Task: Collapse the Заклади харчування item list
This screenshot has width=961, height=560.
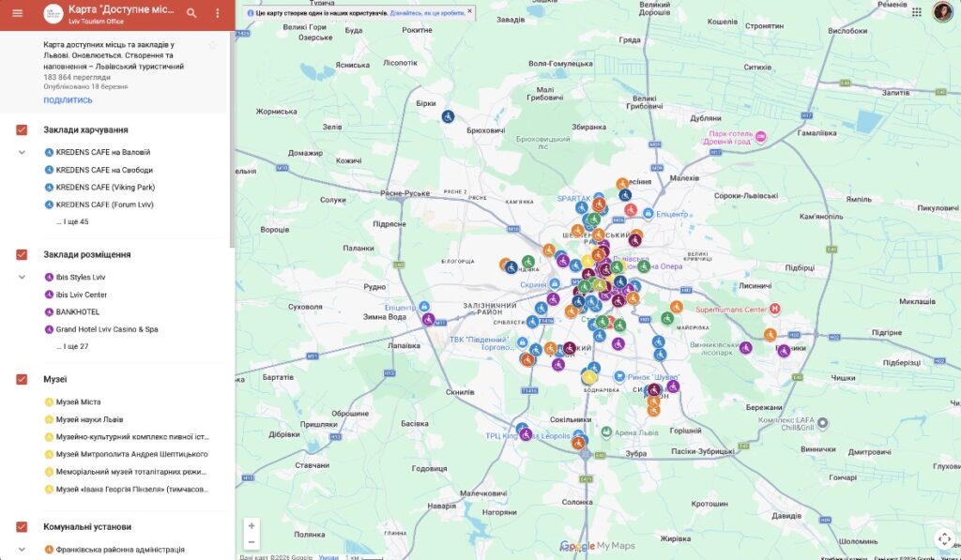Action: pos(22,152)
